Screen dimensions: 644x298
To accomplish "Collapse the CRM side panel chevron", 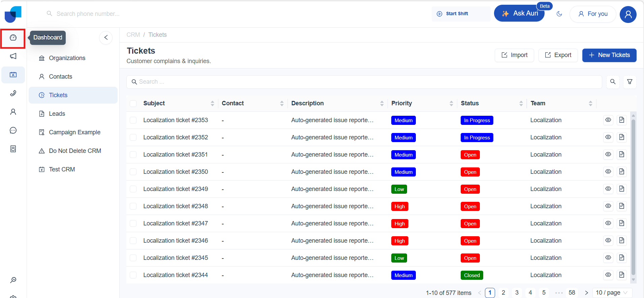I will (106, 37).
